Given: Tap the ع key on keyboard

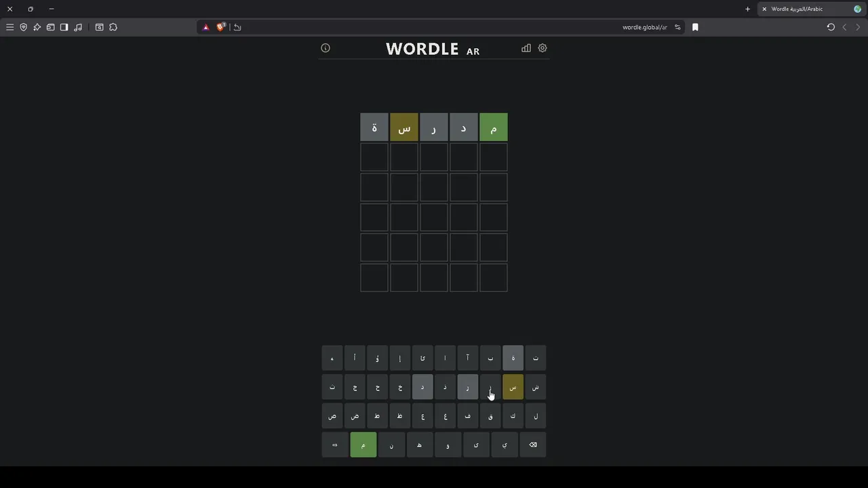Looking at the screenshot, I should tap(422, 415).
